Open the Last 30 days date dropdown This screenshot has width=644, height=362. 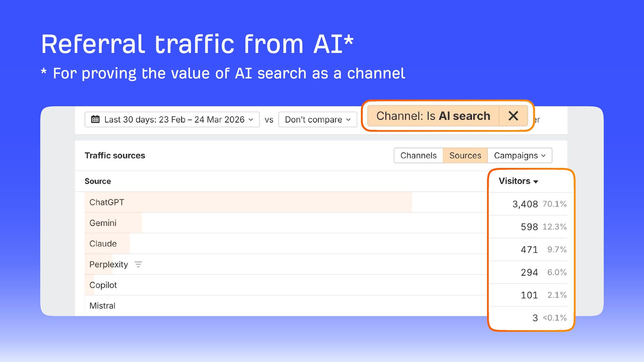coord(172,120)
